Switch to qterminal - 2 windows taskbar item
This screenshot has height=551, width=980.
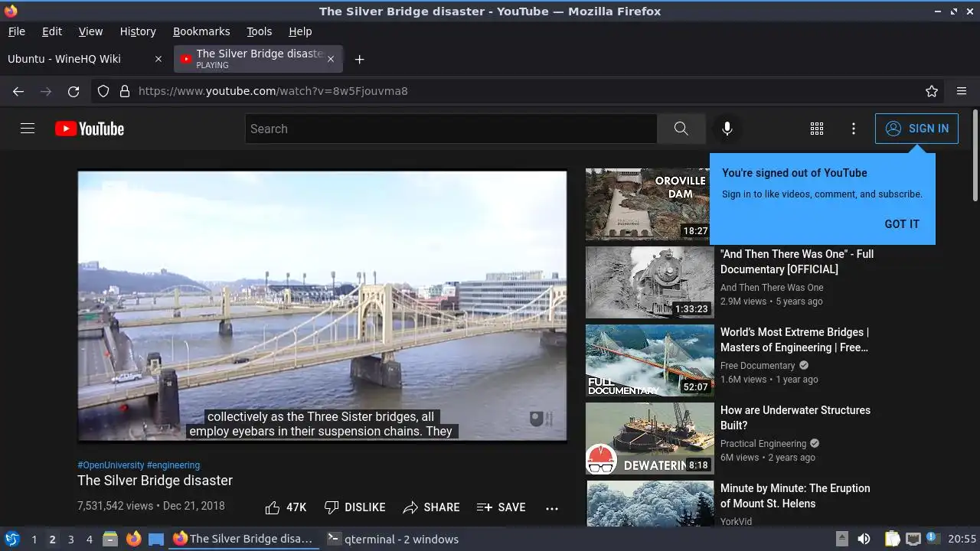tap(393, 539)
